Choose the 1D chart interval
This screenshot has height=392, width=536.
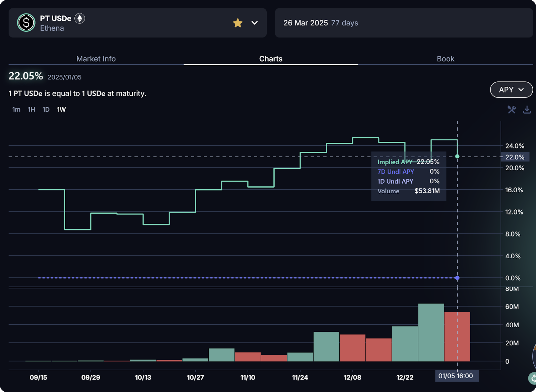[x=46, y=110]
